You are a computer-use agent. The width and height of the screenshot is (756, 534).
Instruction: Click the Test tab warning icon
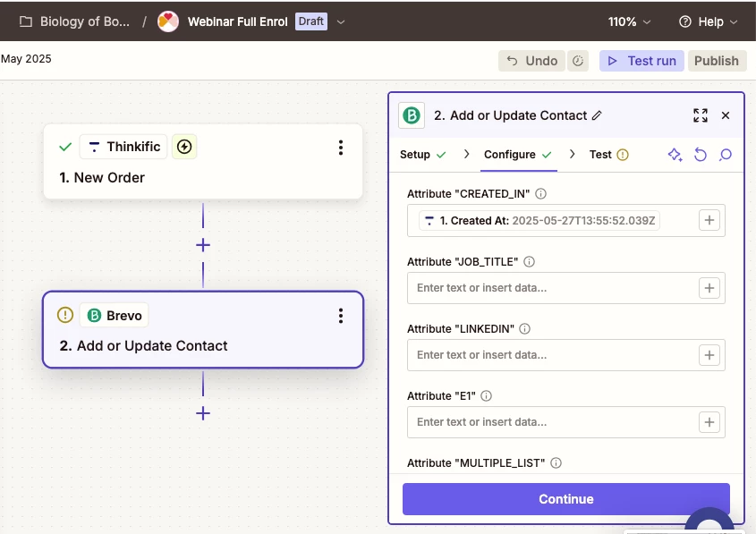click(623, 155)
